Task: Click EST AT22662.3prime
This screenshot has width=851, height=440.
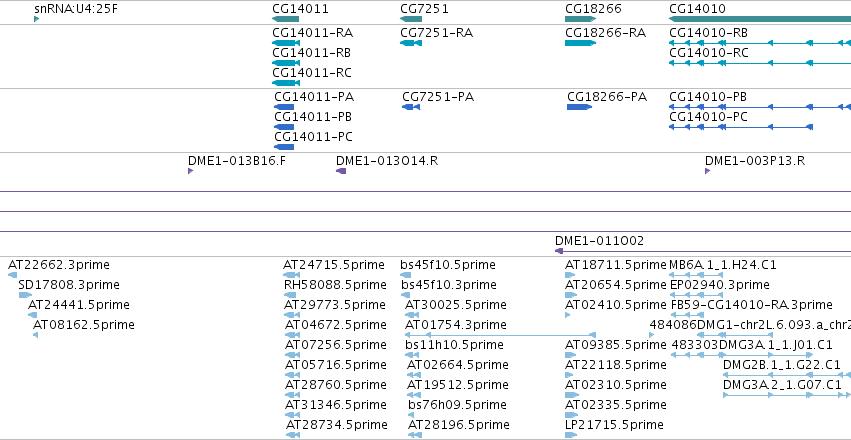Action: click(59, 265)
